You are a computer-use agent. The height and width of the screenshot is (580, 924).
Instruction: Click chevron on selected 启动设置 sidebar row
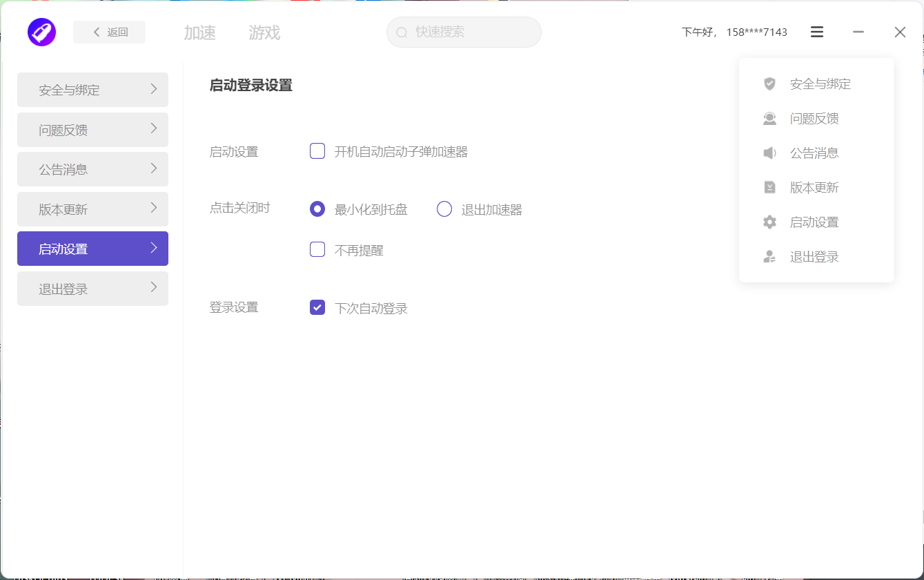pos(154,248)
